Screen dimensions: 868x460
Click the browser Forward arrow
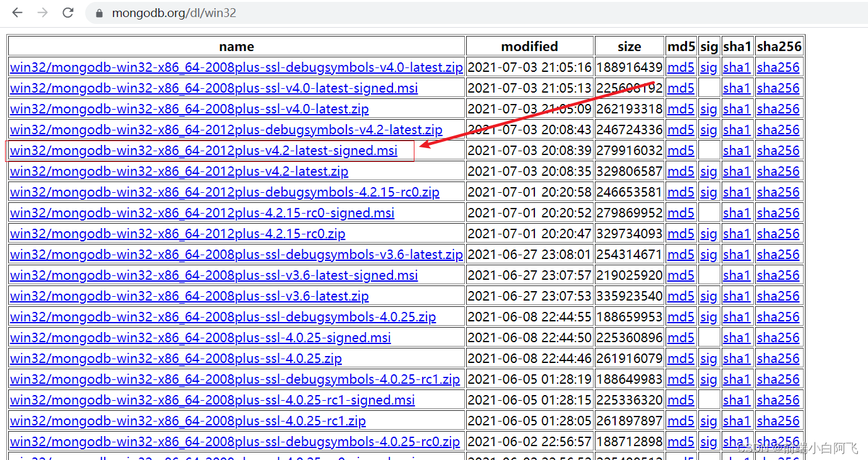click(43, 13)
